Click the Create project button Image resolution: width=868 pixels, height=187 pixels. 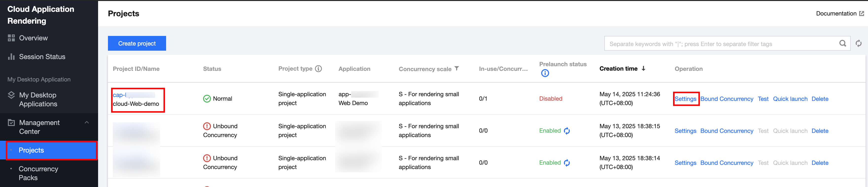point(137,43)
